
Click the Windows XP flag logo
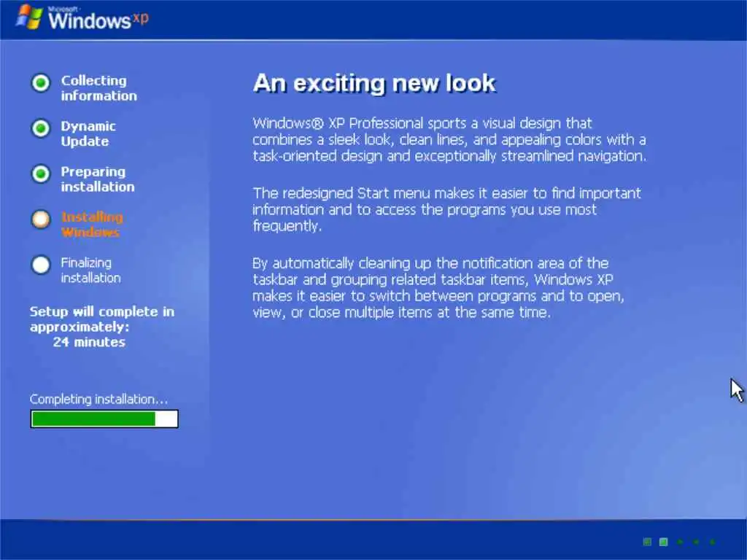pos(29,17)
